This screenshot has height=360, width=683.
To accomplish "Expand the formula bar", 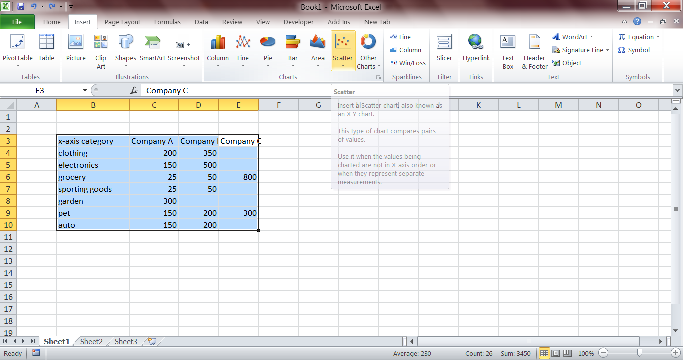I will [677, 90].
